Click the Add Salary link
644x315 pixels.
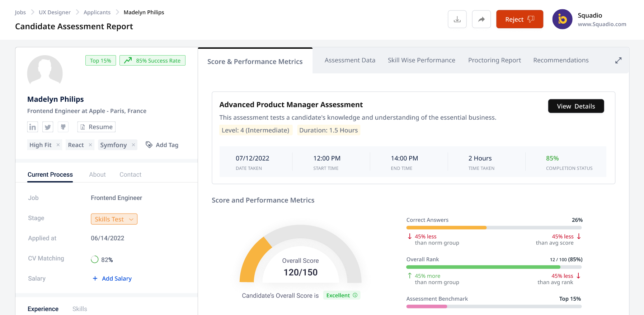coord(116,278)
